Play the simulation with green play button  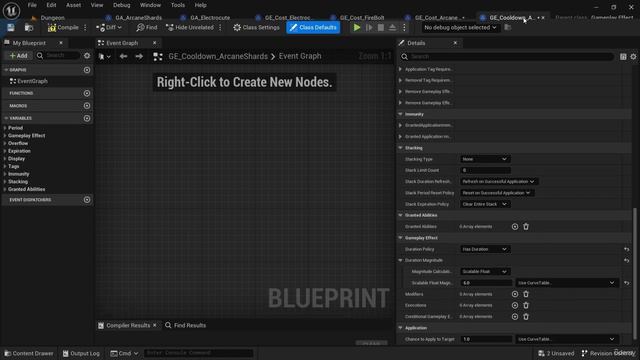click(x=357, y=27)
